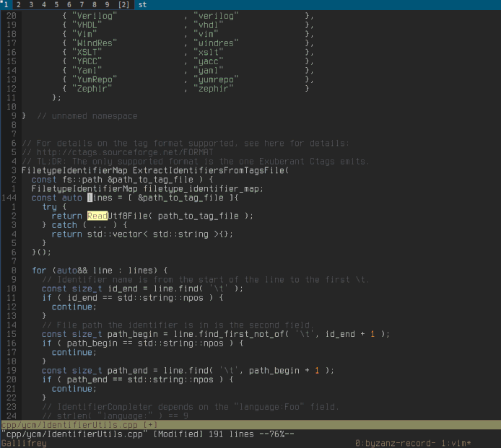Image resolution: width=501 pixels, height=448 pixels.
Task: Switch to workspace tag 1
Action: (x=6, y=4)
